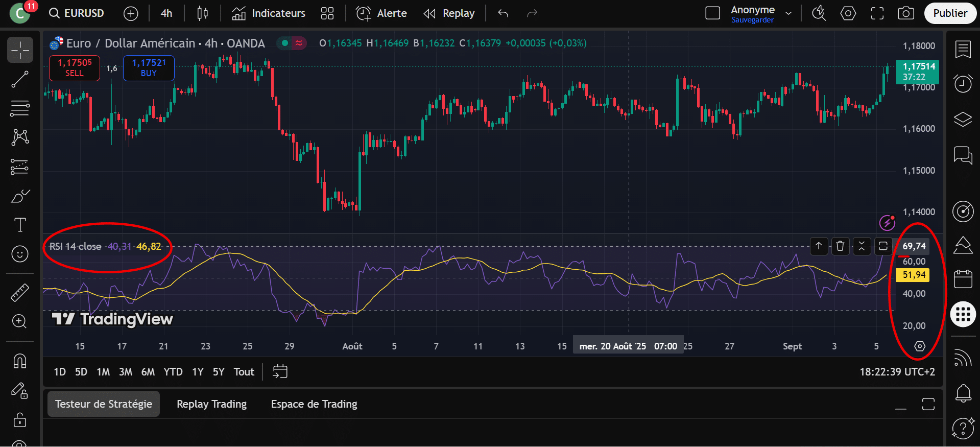
Task: Activate the ruler measure tool
Action: click(x=20, y=293)
